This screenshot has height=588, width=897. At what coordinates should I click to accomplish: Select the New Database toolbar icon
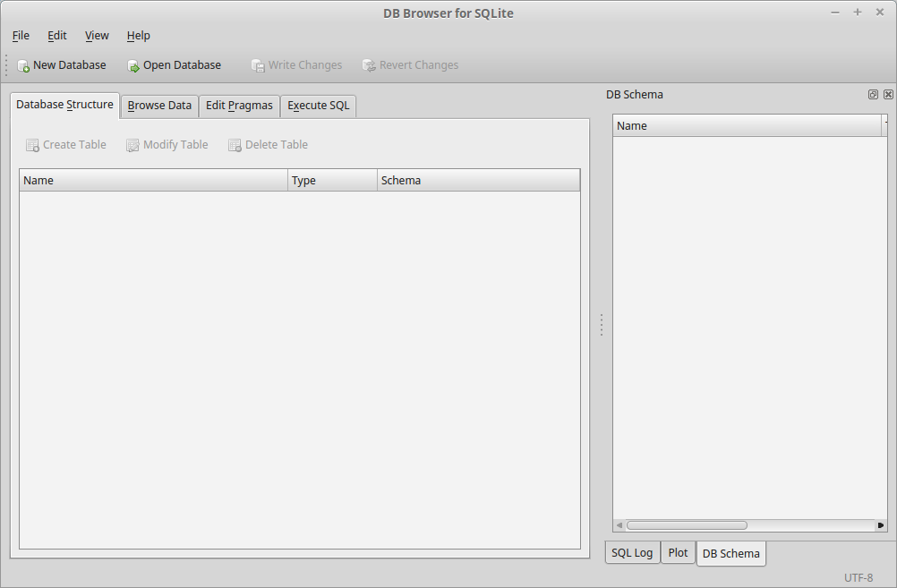coord(22,64)
